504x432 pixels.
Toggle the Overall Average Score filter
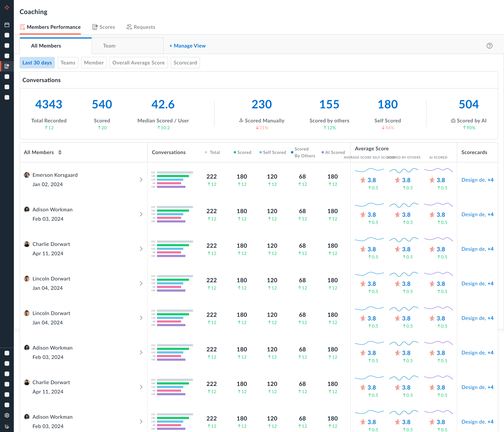138,63
